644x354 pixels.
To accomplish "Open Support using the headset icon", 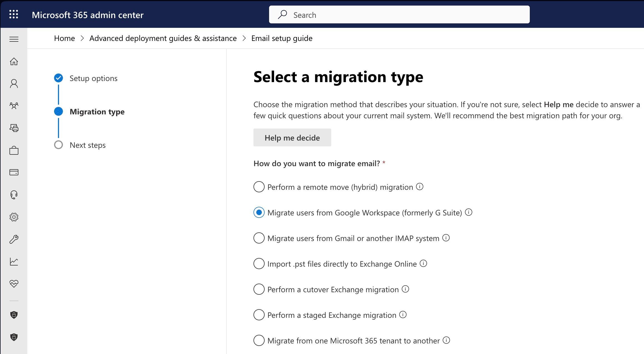I will pos(14,195).
